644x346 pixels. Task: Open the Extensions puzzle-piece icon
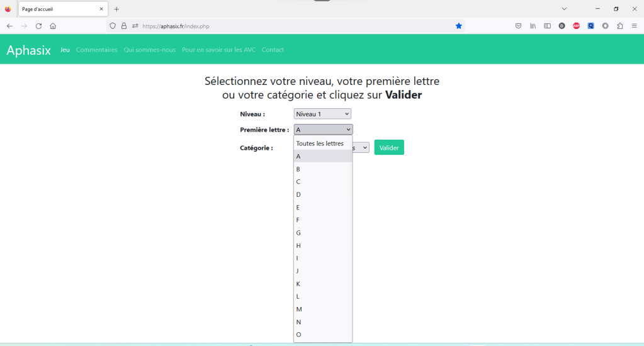[620, 26]
